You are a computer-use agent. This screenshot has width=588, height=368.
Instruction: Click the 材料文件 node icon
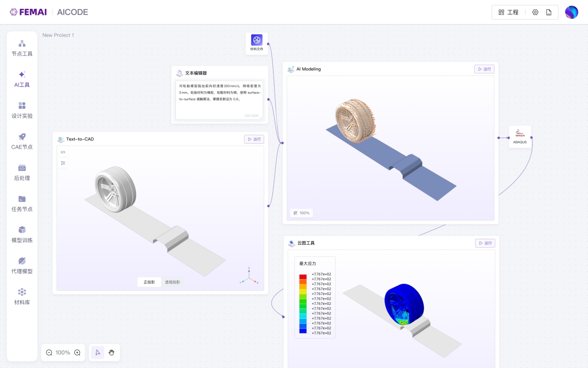click(257, 40)
